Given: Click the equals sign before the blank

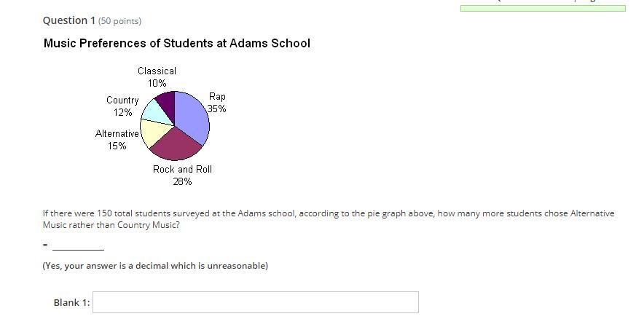Looking at the screenshot, I should pos(44,245).
